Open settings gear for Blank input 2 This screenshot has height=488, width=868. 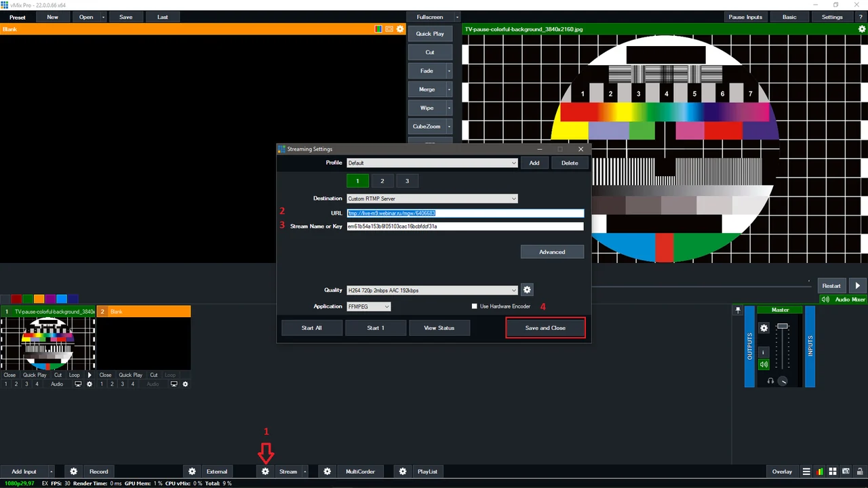coord(185,384)
